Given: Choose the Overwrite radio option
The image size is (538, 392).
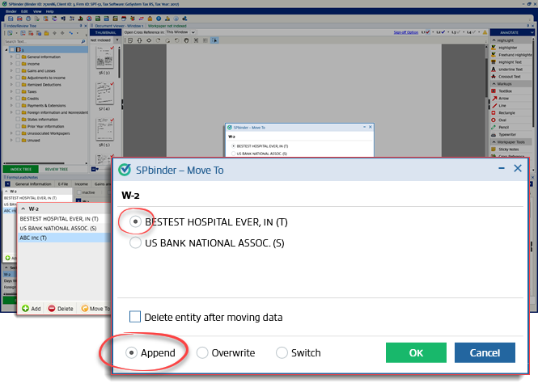Looking at the screenshot, I should click(203, 352).
